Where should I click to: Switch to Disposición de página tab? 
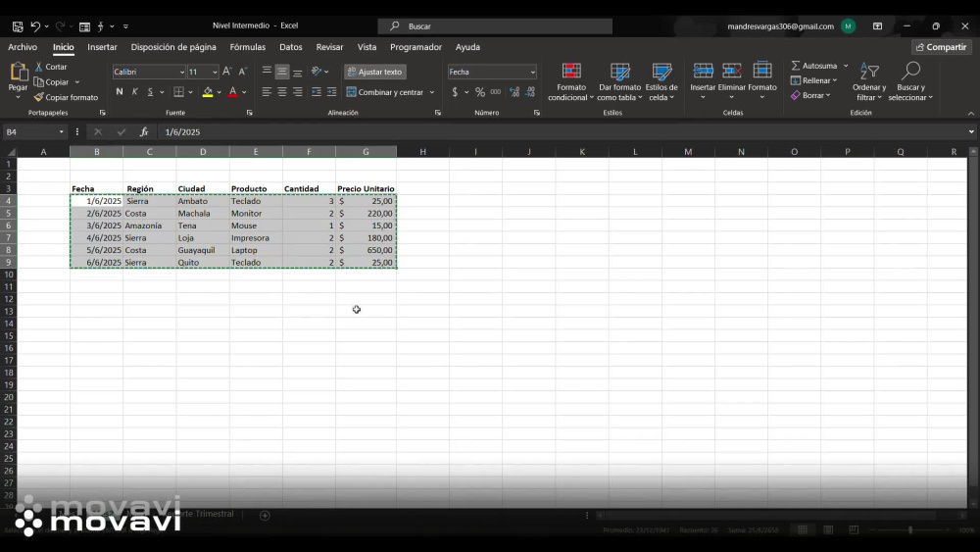[x=173, y=47]
